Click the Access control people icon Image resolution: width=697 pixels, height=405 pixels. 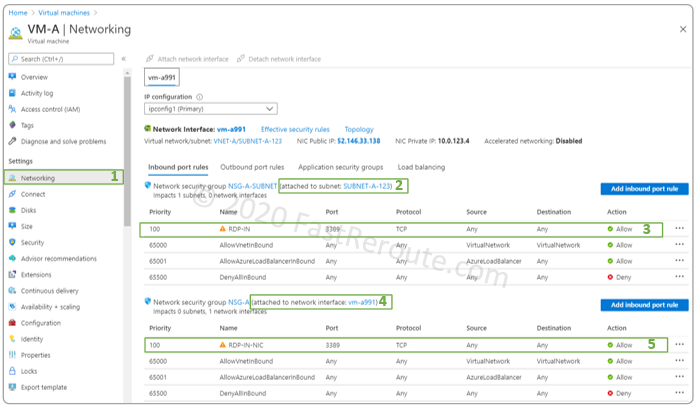point(12,108)
